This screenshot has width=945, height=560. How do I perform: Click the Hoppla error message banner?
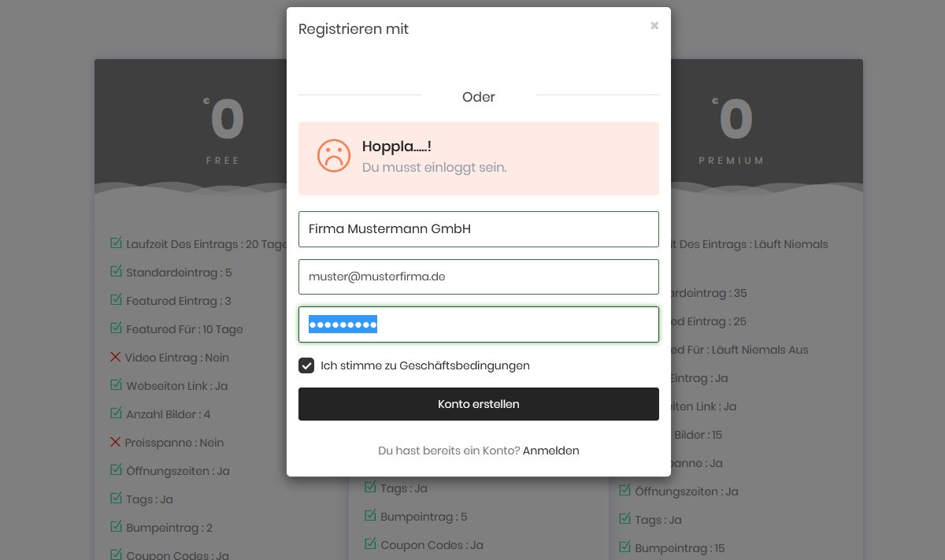click(x=479, y=158)
